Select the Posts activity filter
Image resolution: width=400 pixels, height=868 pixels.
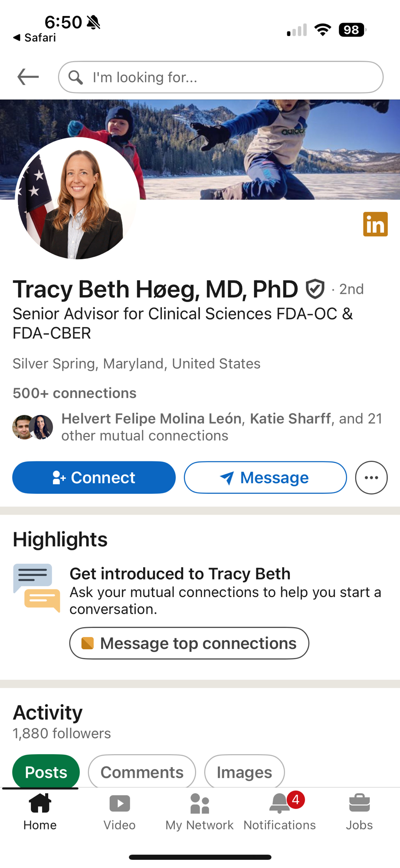point(46,772)
